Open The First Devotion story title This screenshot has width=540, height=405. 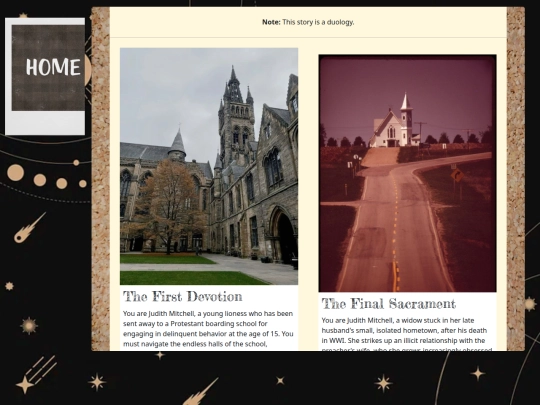[x=183, y=297]
